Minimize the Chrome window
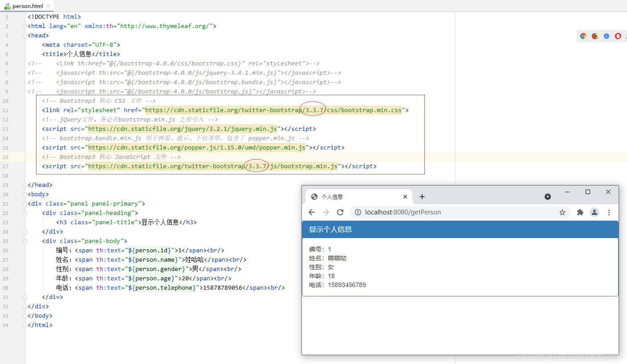 567,192
